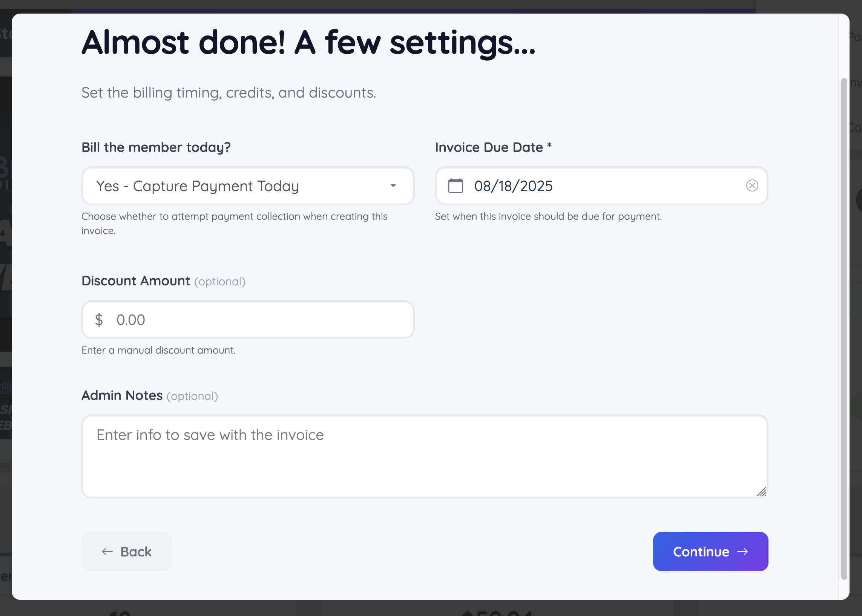This screenshot has height=616, width=862.
Task: Click the right arrow icon on Continue
Action: [x=742, y=552]
